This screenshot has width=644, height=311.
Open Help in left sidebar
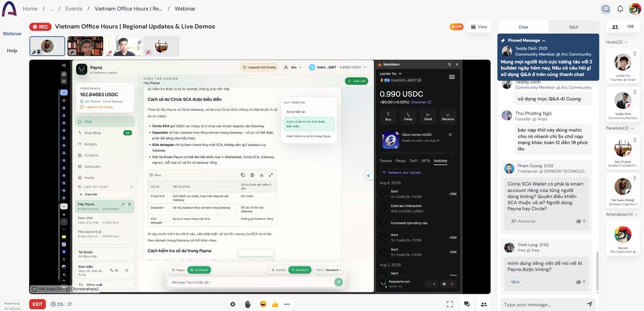tap(12, 50)
